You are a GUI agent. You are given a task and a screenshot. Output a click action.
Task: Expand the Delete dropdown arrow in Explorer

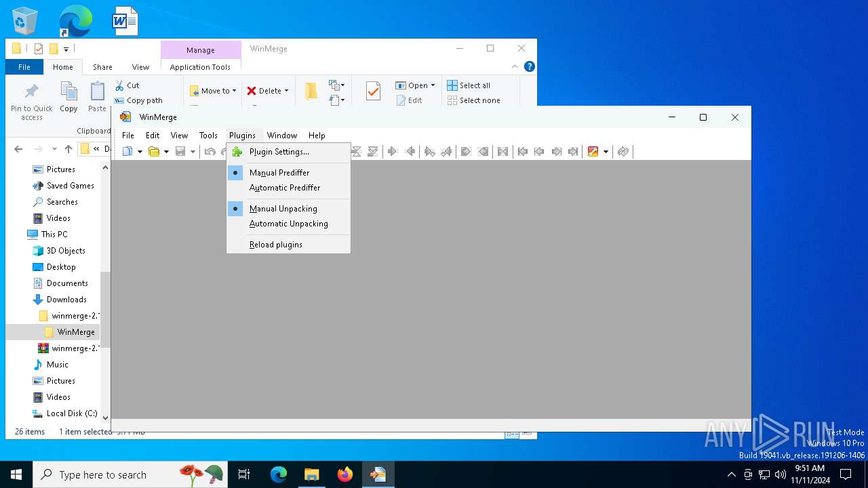pos(286,91)
